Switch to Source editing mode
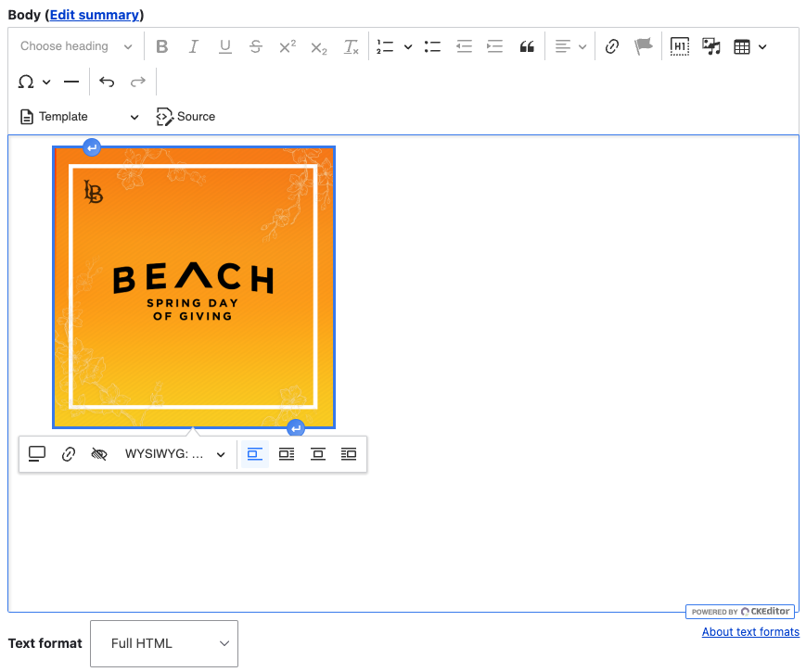806x672 pixels. tap(186, 117)
